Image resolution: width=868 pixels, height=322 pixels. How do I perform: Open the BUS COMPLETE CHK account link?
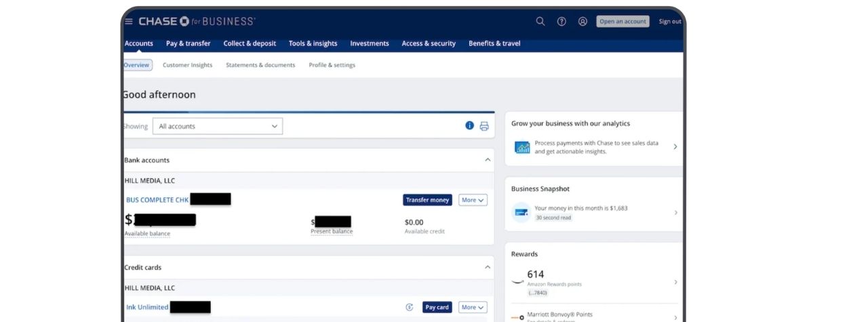coord(157,200)
